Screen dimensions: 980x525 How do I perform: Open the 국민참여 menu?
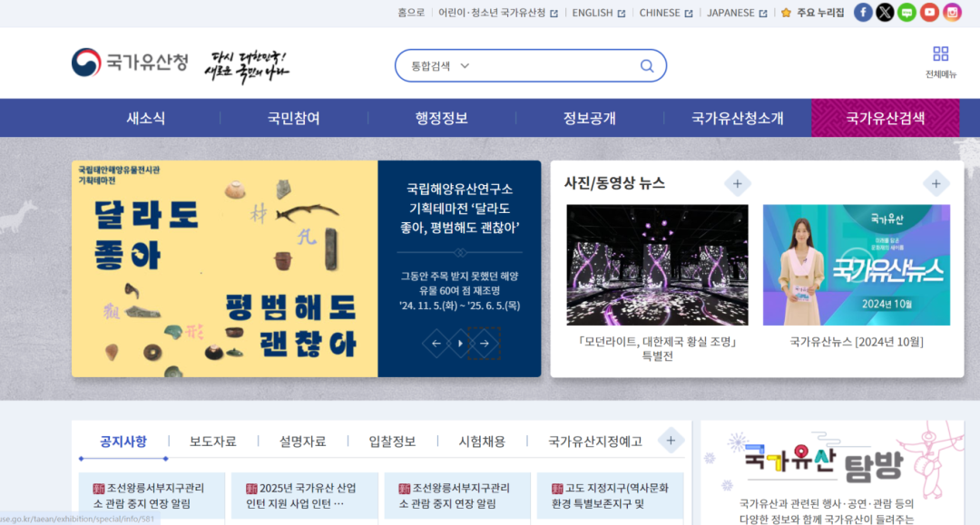(294, 118)
